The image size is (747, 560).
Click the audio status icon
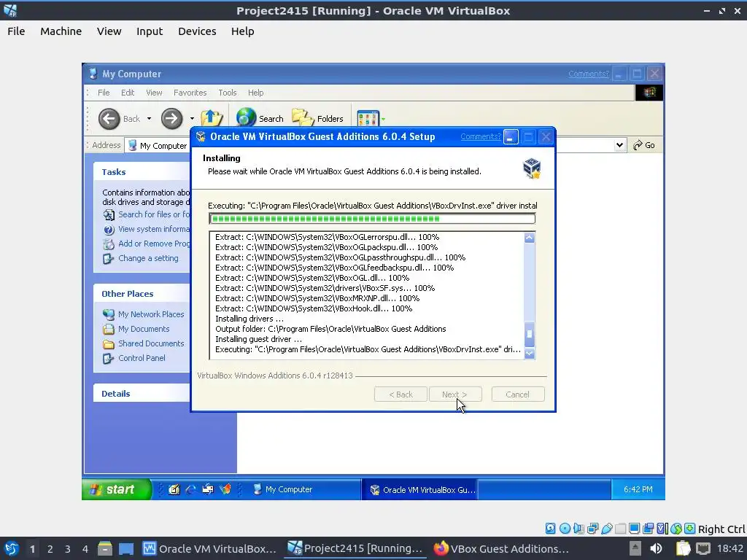578,528
